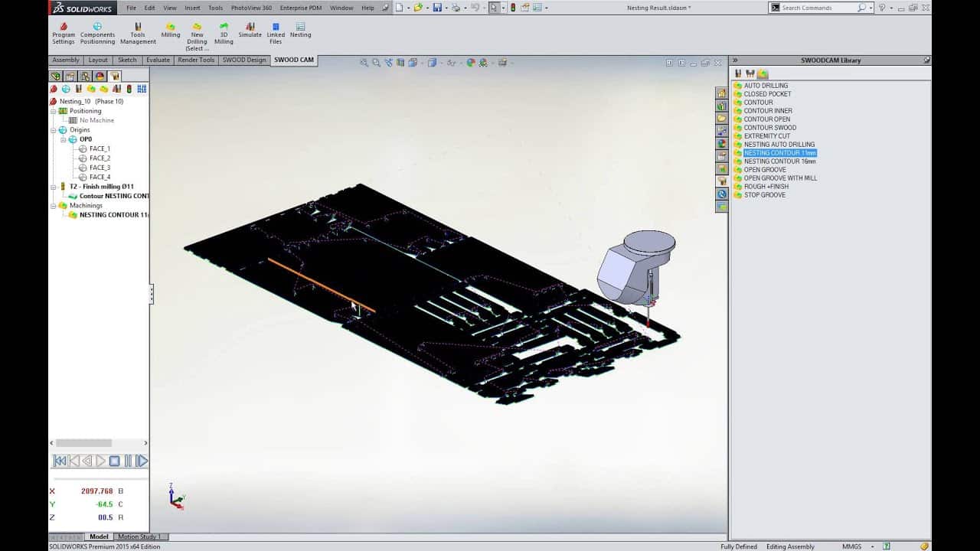Select EXTREMITY CUT in library
The height and width of the screenshot is (551, 980).
(x=767, y=136)
